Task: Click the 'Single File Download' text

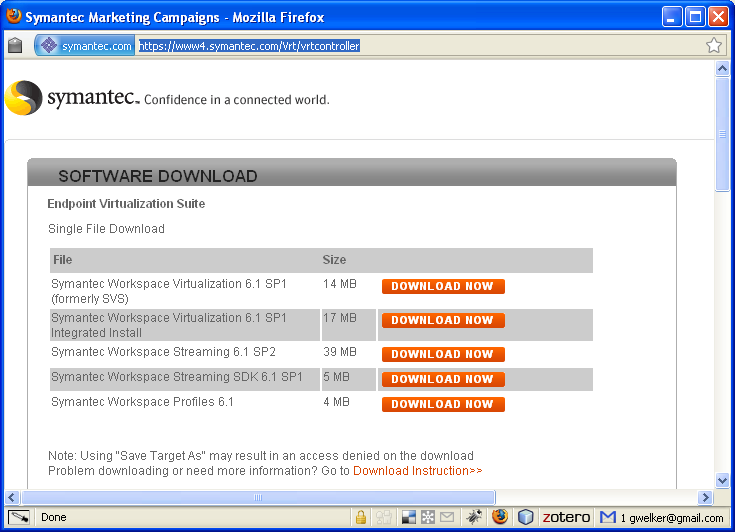Action: [x=106, y=229]
